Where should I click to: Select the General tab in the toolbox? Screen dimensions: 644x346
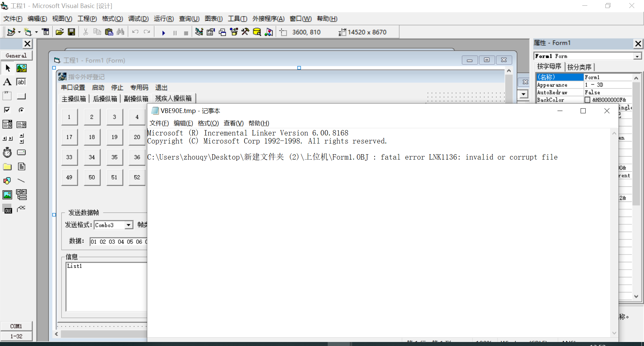point(16,56)
